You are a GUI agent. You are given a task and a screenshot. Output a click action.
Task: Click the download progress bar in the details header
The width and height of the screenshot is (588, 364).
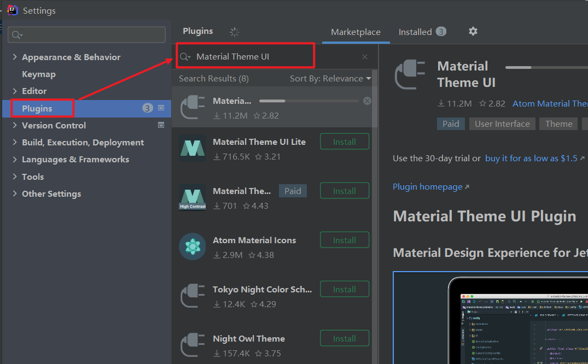click(546, 67)
